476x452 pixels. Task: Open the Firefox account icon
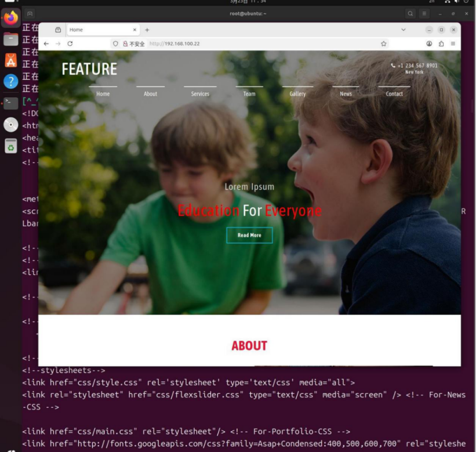click(429, 44)
